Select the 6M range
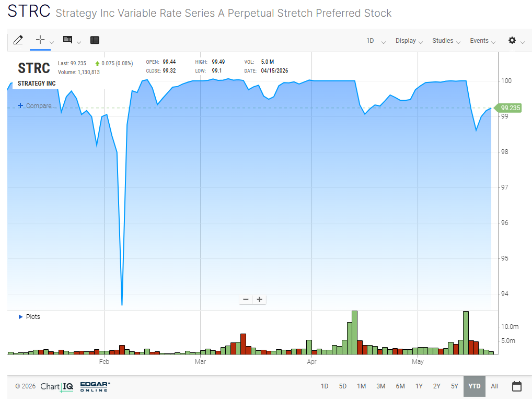 pyautogui.click(x=400, y=386)
